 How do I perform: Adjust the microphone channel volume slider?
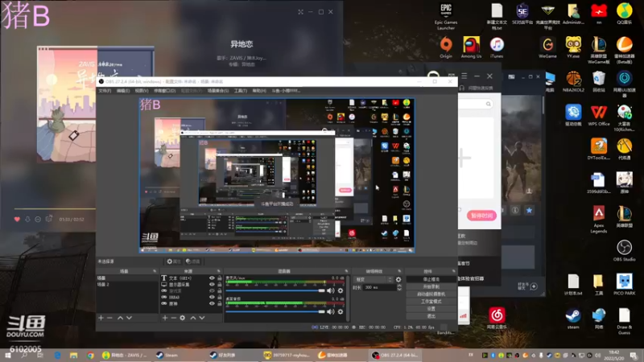[x=275, y=290]
